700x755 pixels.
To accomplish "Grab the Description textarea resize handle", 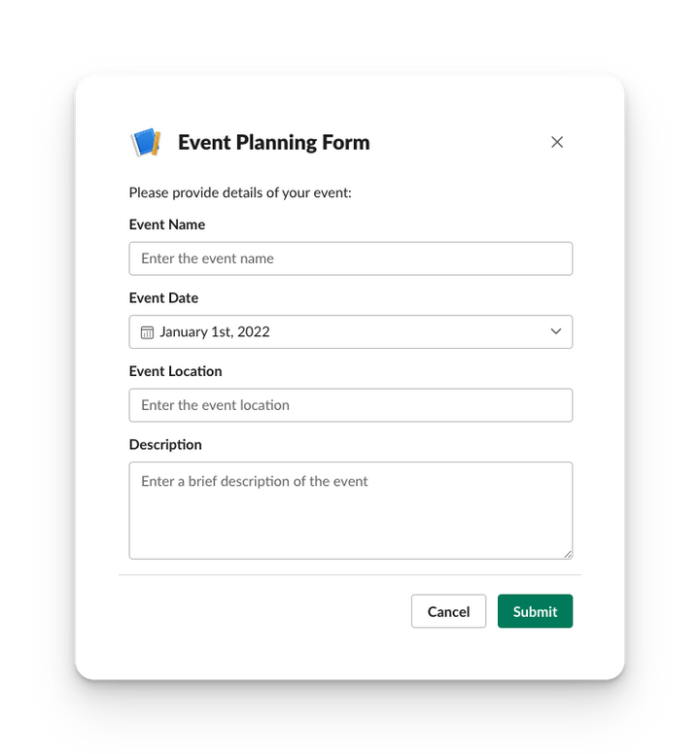I will 567,553.
